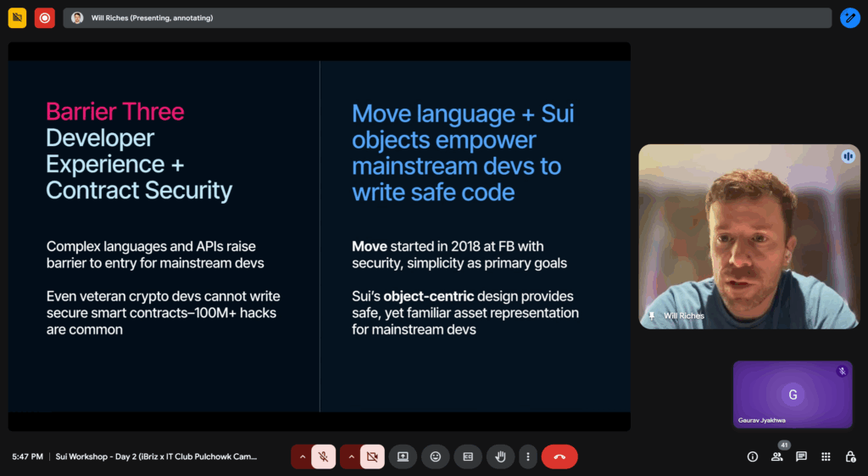Leave the call
This screenshot has width=868, height=476.
coord(559,456)
